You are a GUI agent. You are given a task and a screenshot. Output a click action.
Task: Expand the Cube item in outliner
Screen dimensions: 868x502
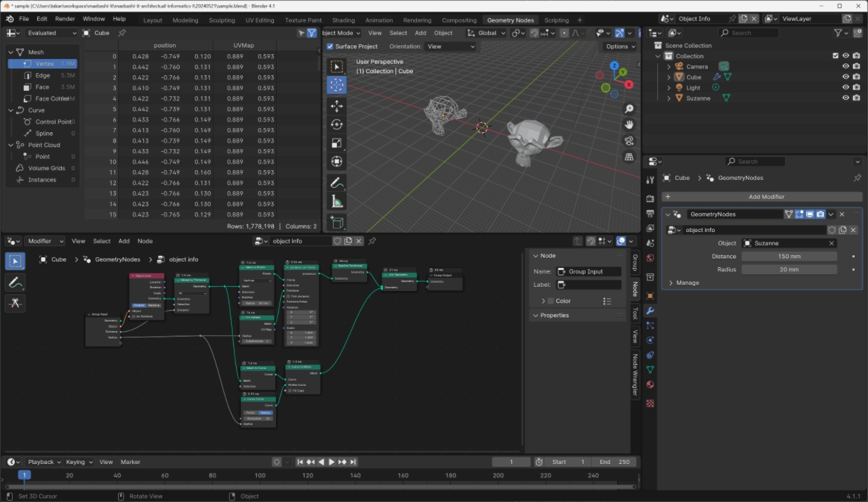click(669, 77)
